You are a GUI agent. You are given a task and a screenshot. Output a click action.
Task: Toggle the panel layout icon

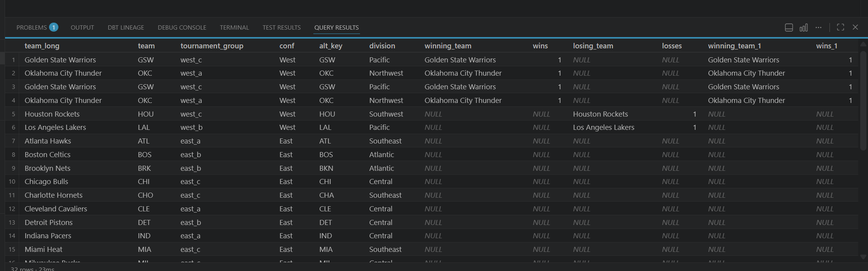[789, 28]
